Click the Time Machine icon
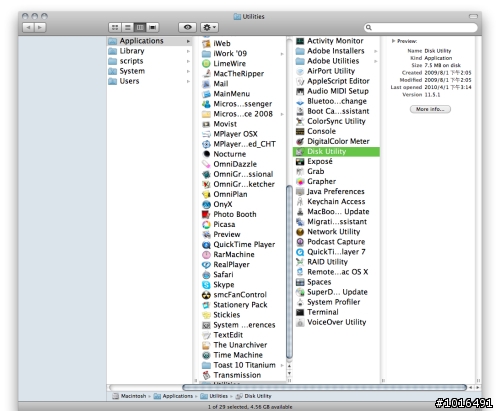500x411 pixels. 206,355
